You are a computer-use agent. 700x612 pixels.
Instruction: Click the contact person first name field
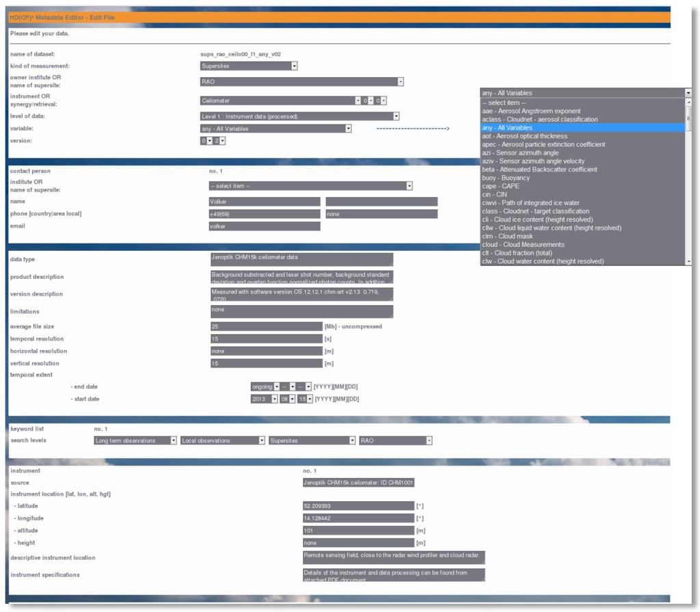pos(265,202)
